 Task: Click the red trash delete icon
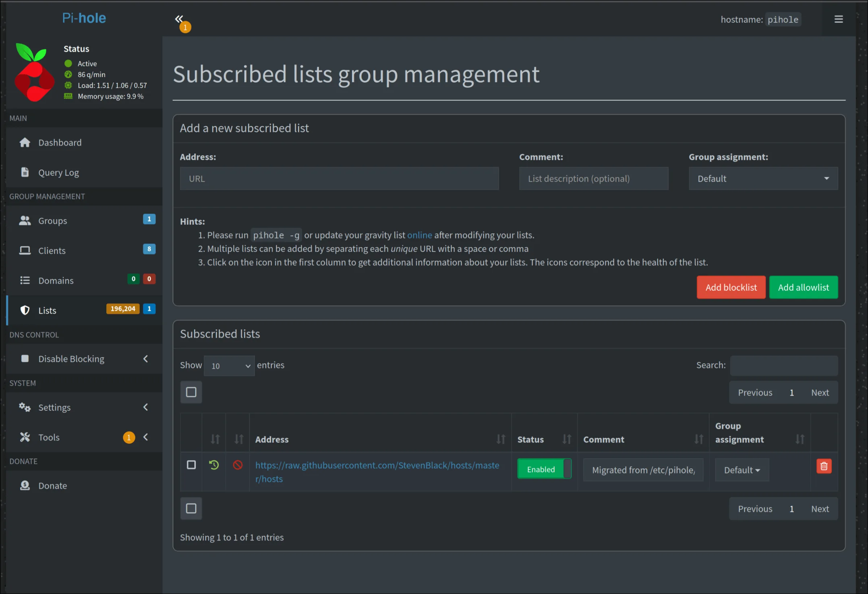pyautogui.click(x=823, y=466)
